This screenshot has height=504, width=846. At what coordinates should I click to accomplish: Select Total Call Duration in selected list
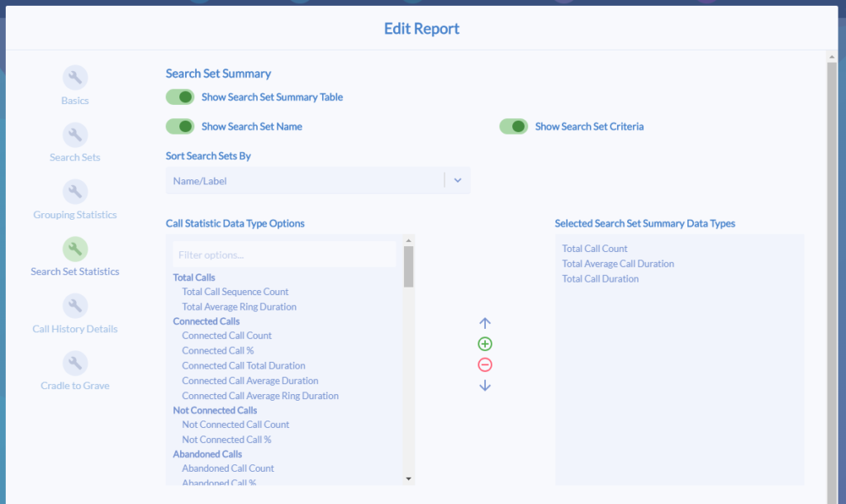[x=600, y=279]
